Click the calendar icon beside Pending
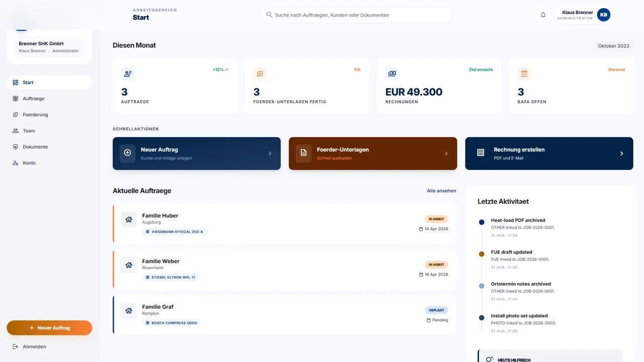The image size is (644, 362). tap(429, 320)
